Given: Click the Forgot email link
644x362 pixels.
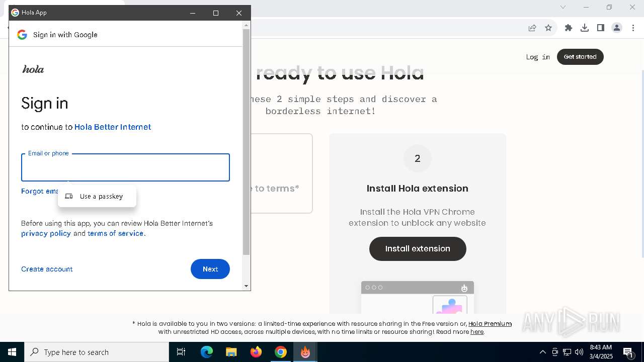Looking at the screenshot, I should pos(40,191).
